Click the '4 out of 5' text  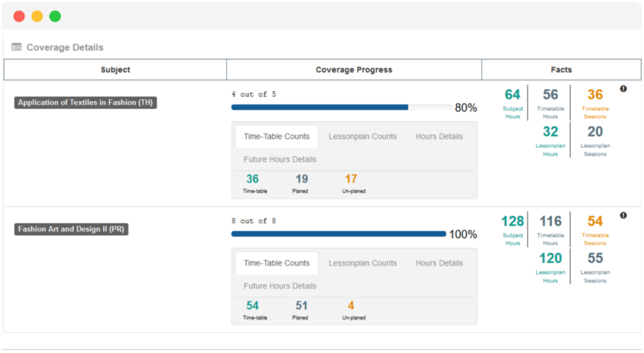tap(254, 95)
